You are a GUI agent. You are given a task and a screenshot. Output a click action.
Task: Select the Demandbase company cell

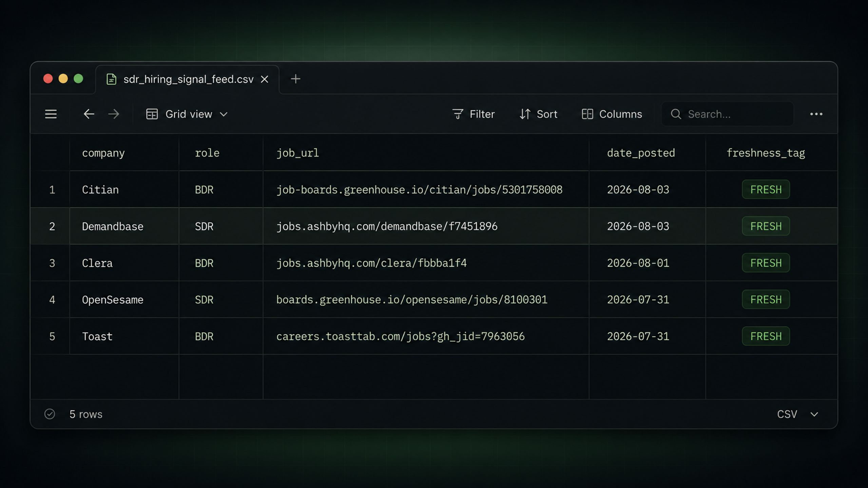(x=124, y=226)
